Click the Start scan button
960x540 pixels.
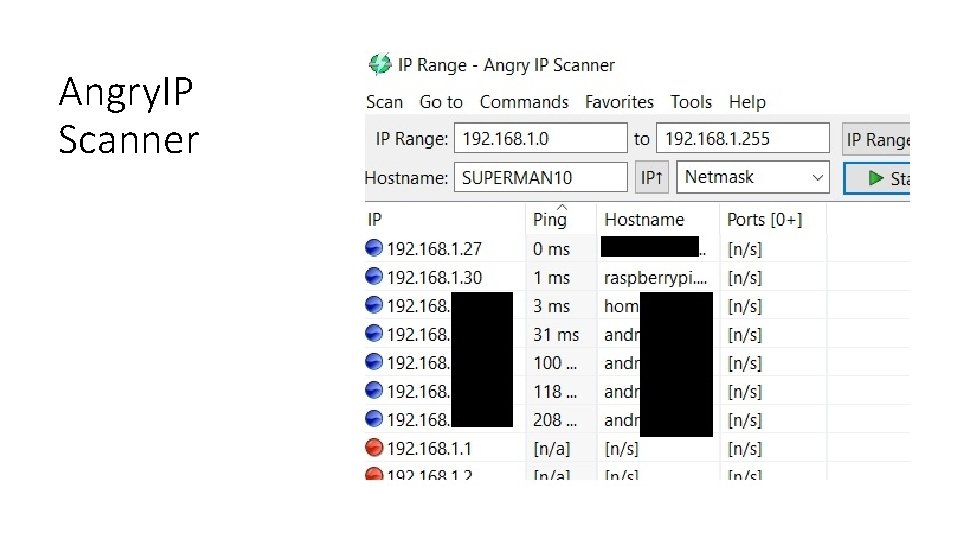(877, 178)
